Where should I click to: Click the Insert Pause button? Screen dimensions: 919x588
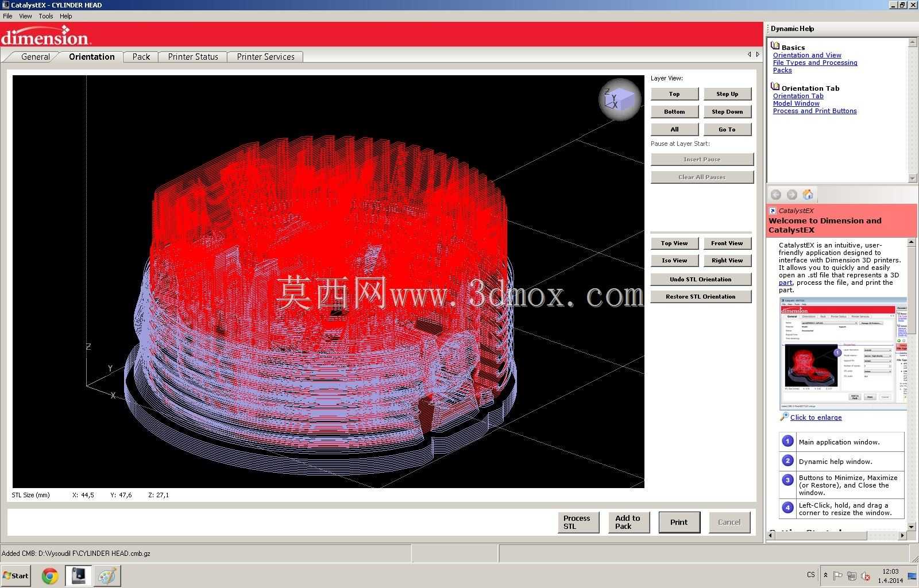pyautogui.click(x=702, y=160)
